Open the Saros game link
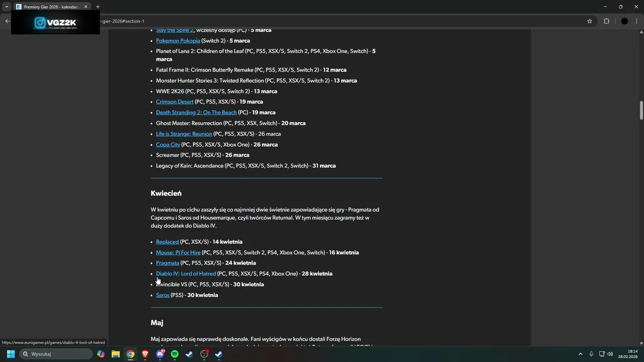This screenshot has width=644, height=362. 163,295
